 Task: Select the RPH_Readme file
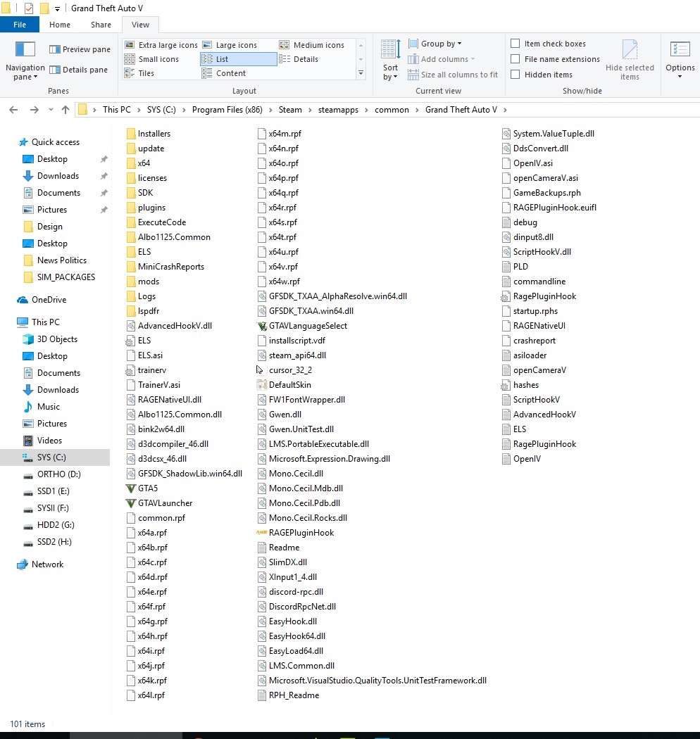click(288, 695)
